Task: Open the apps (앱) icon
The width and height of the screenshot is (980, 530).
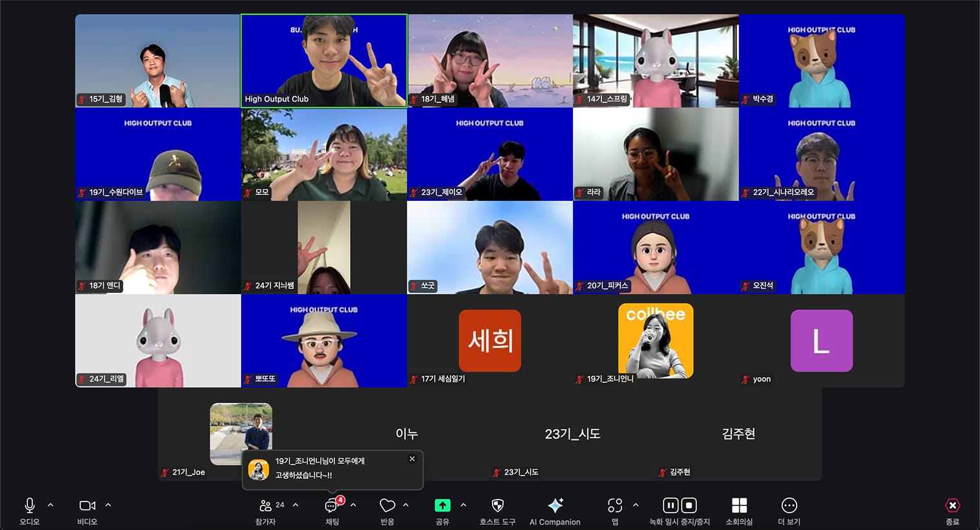Action: (x=614, y=506)
